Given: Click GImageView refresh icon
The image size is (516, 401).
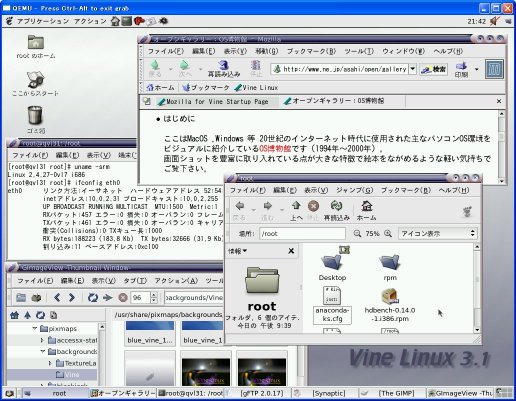Looking at the screenshot, I should (92, 297).
